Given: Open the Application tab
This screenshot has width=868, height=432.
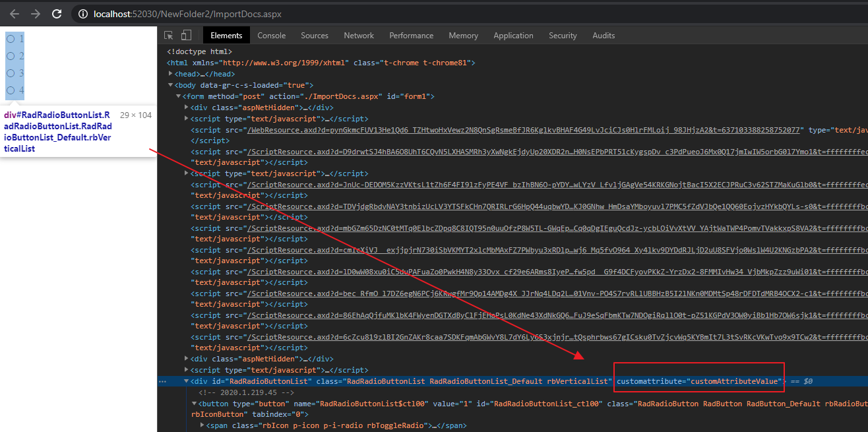Looking at the screenshot, I should pos(513,36).
